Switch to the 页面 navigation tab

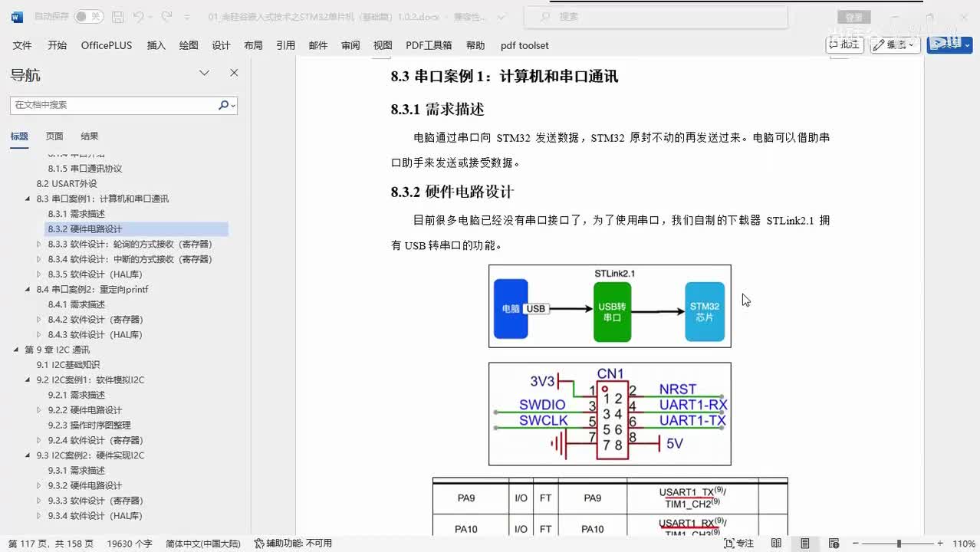54,136
